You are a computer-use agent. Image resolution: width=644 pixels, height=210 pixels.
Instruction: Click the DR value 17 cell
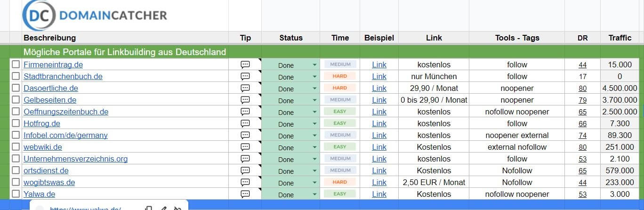pos(583,76)
